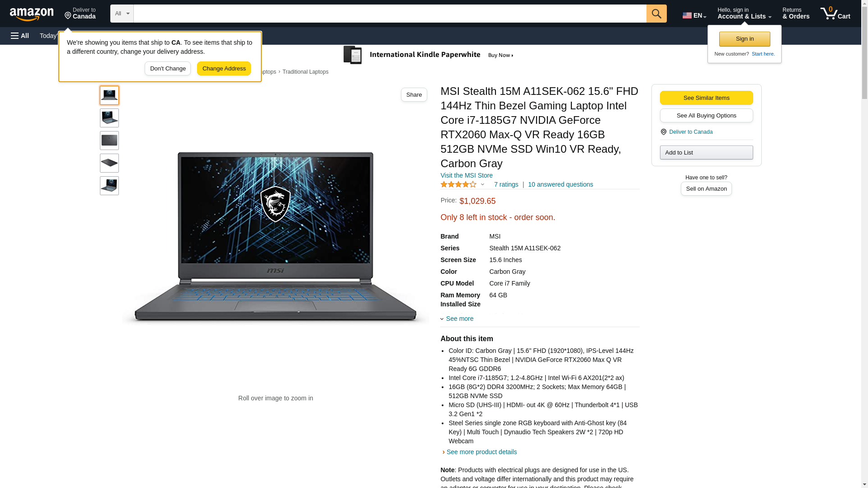Open the 10 answered questions link
Viewport: 868px width, 488px height.
tap(561, 184)
